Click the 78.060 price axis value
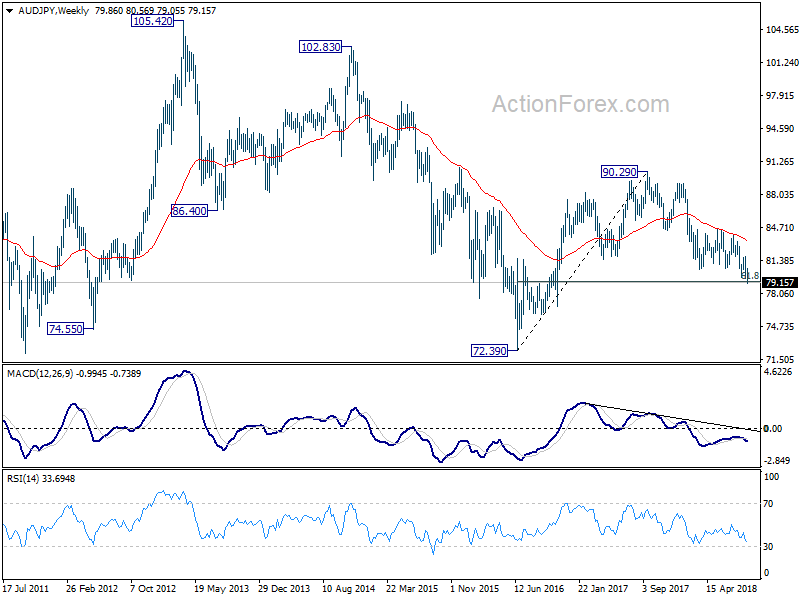 tap(782, 293)
